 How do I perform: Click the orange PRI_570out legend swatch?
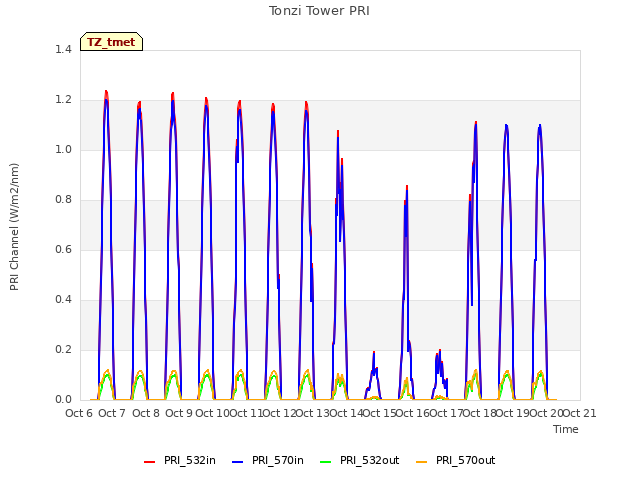tap(422, 462)
